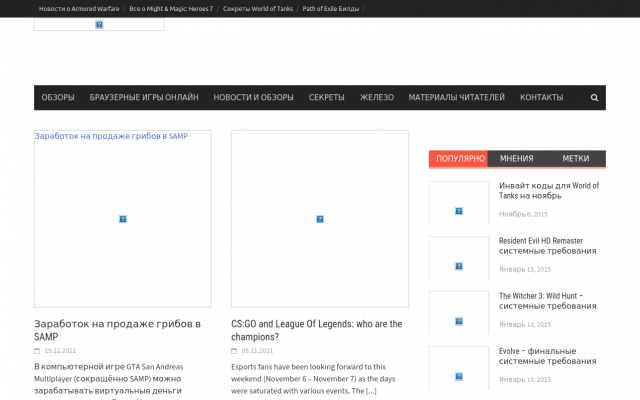Screen dimensions: 640x400
Task: Click the GTA San Andreas Multiplayer excerpt
Action: pos(109,381)
